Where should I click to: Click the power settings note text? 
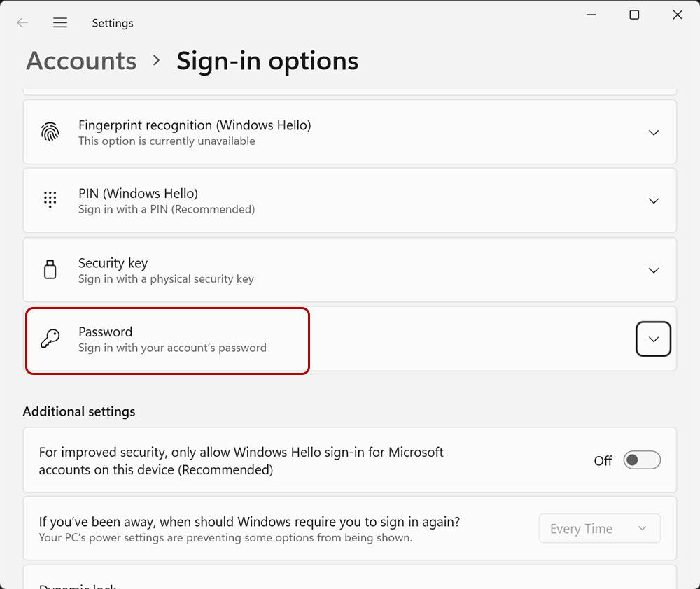[225, 538]
